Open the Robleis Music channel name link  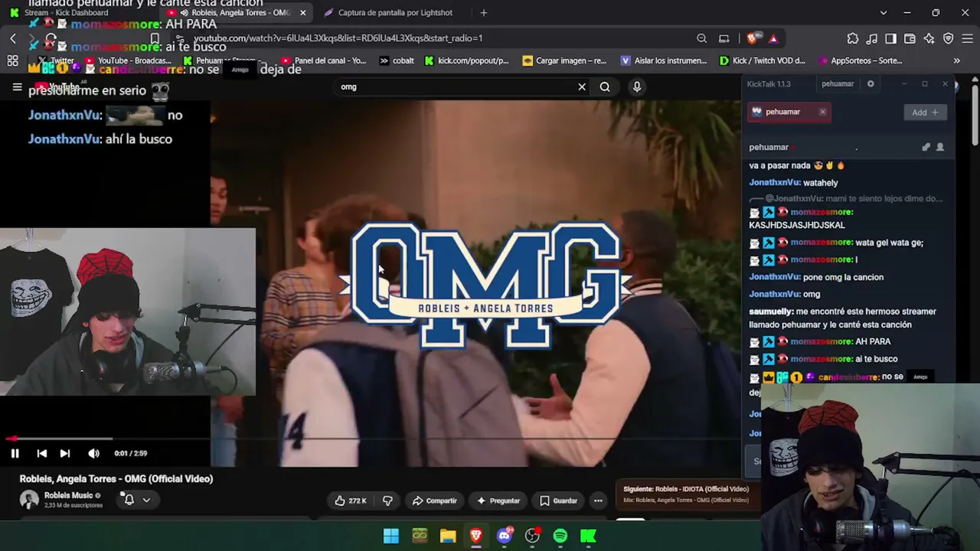tap(68, 495)
